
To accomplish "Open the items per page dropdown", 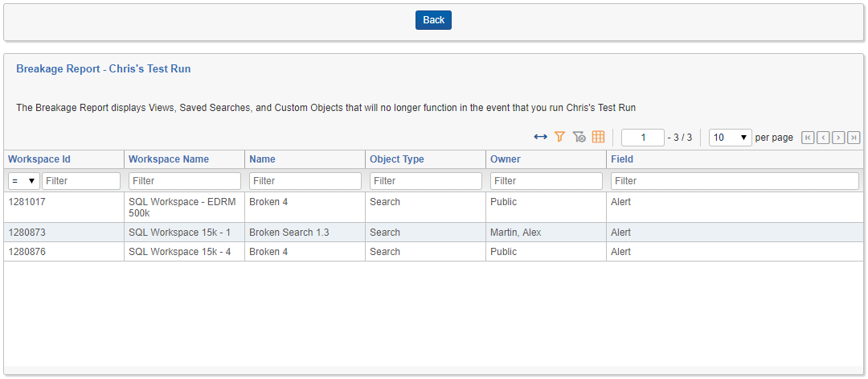I will pyautogui.click(x=730, y=138).
